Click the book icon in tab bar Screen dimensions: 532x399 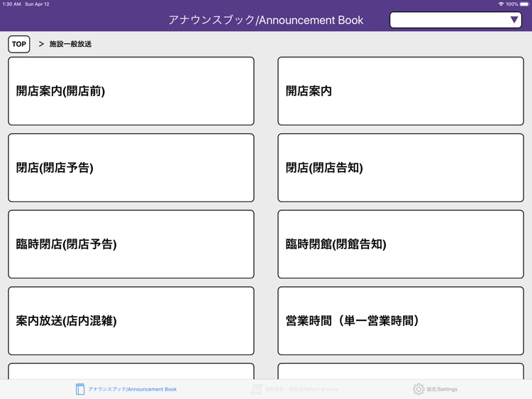tap(80, 389)
